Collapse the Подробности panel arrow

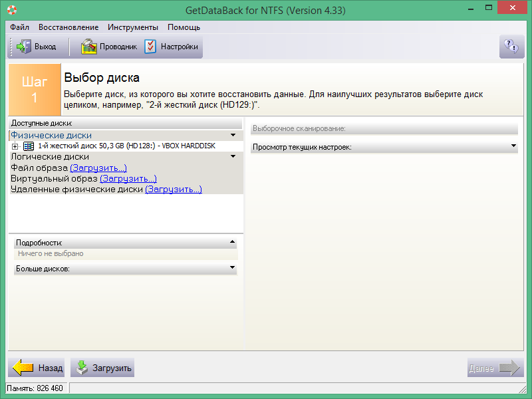pos(232,242)
